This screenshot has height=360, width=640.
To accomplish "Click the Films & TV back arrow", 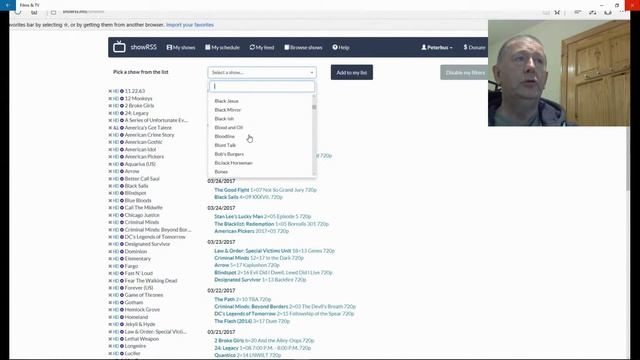I will (7, 5).
